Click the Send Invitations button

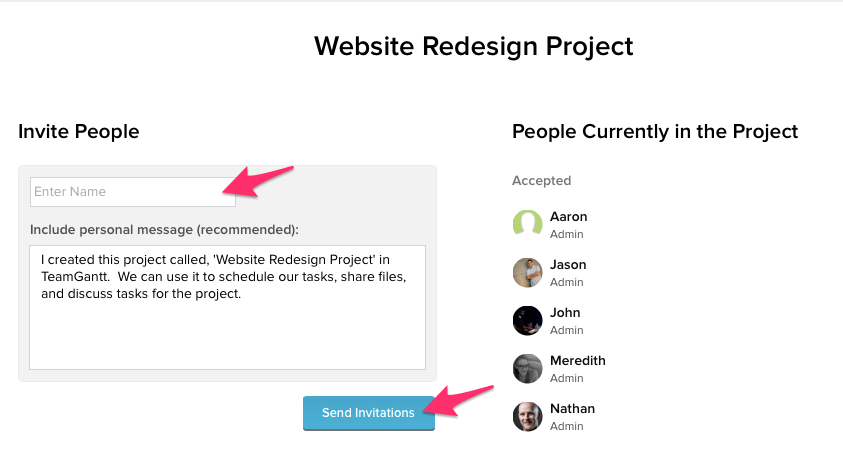[x=369, y=413]
